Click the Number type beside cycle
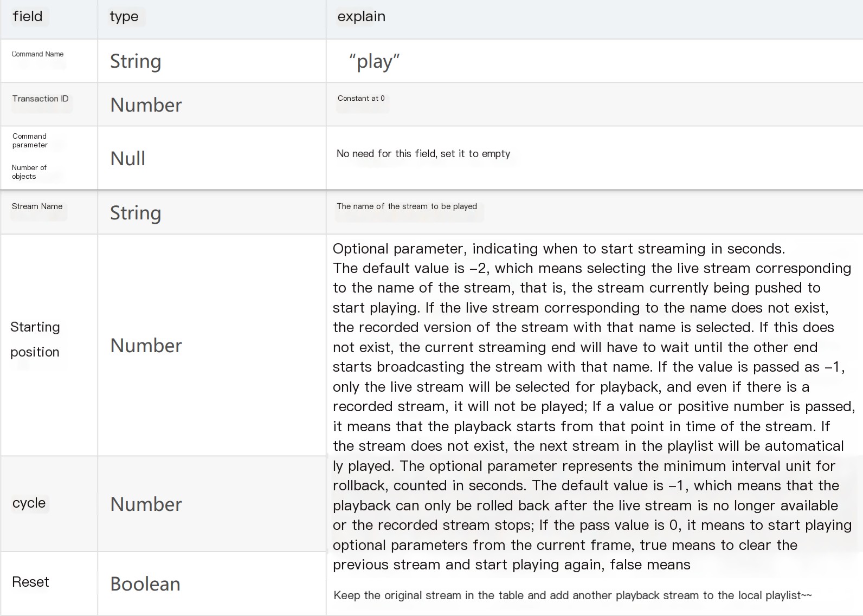Viewport: 863px width, 616px height. [x=146, y=504]
